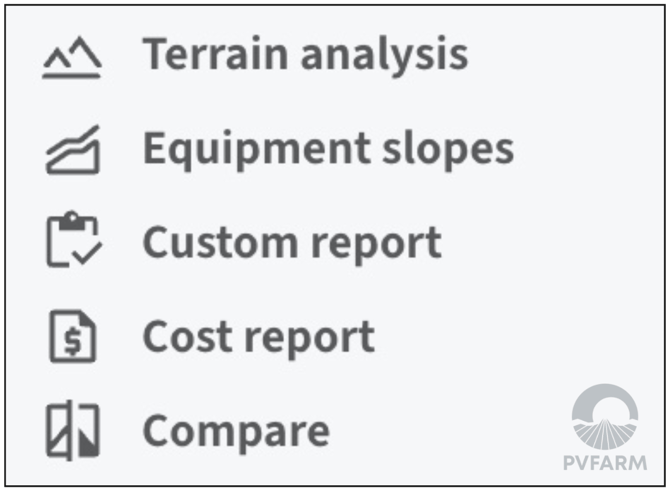Click the Equipment slopes incline icon

point(72,151)
